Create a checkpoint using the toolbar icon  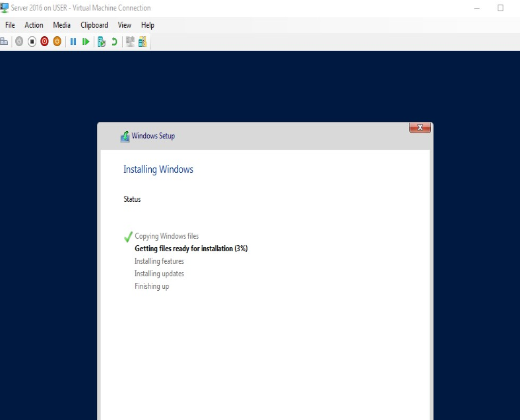tap(102, 42)
